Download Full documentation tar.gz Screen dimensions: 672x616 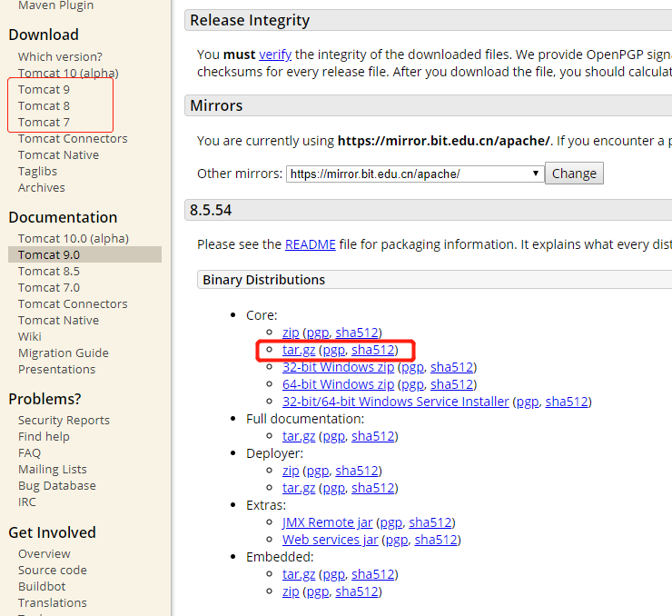[x=299, y=436]
